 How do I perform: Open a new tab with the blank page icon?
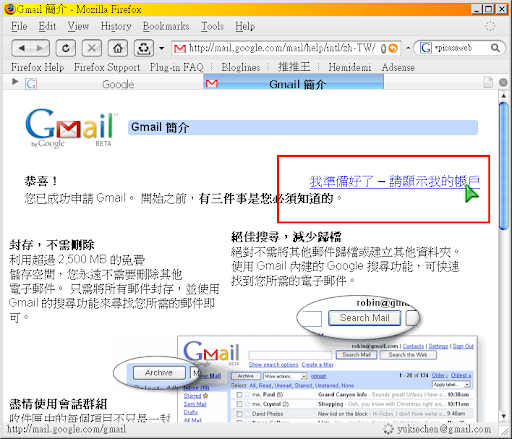pyautogui.click(x=488, y=82)
